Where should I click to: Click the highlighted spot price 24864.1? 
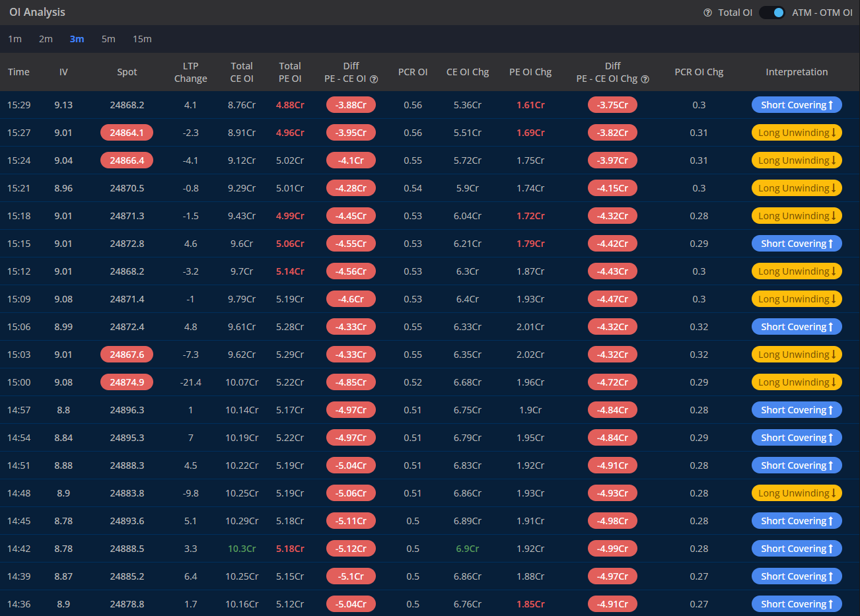127,132
